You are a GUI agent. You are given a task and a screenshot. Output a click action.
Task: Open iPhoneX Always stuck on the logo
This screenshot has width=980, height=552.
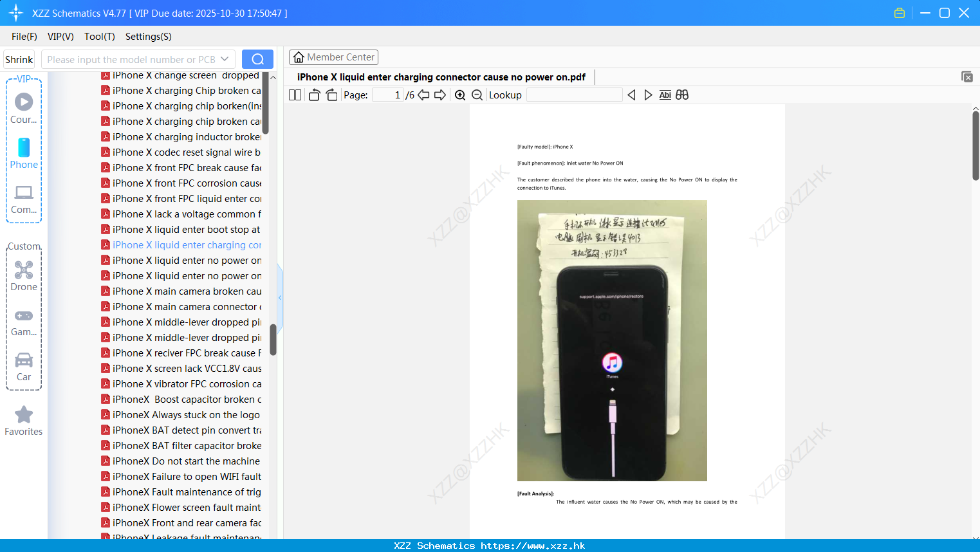tap(181, 415)
